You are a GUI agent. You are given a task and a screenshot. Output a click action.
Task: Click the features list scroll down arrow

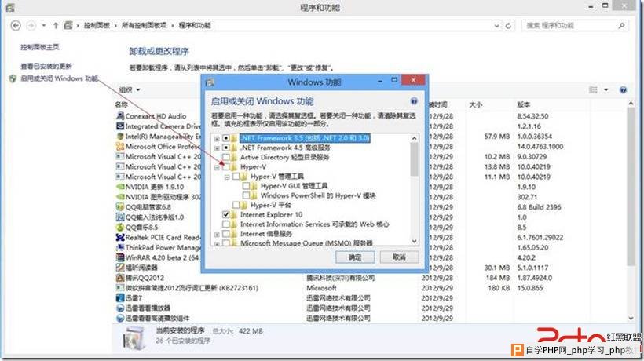tap(414, 241)
